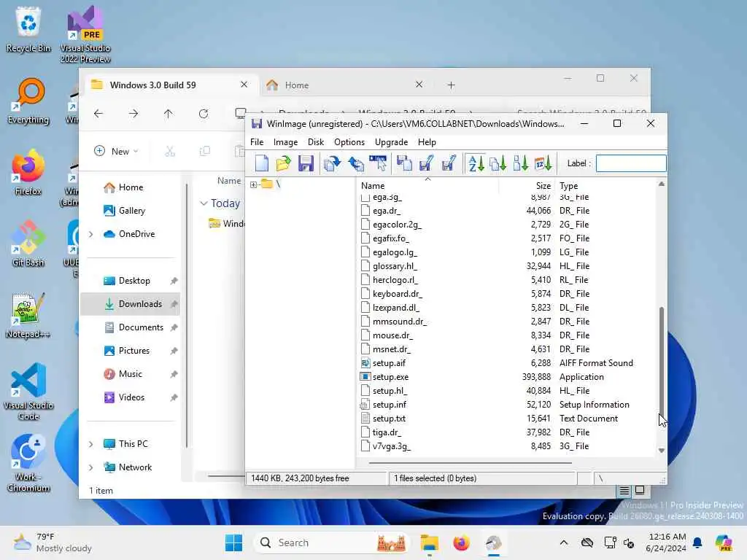
Task: Select the v7vga.3g_ file
Action: [392, 446]
